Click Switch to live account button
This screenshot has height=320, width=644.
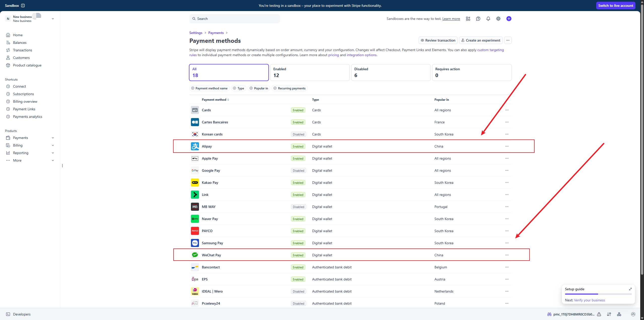(615, 6)
